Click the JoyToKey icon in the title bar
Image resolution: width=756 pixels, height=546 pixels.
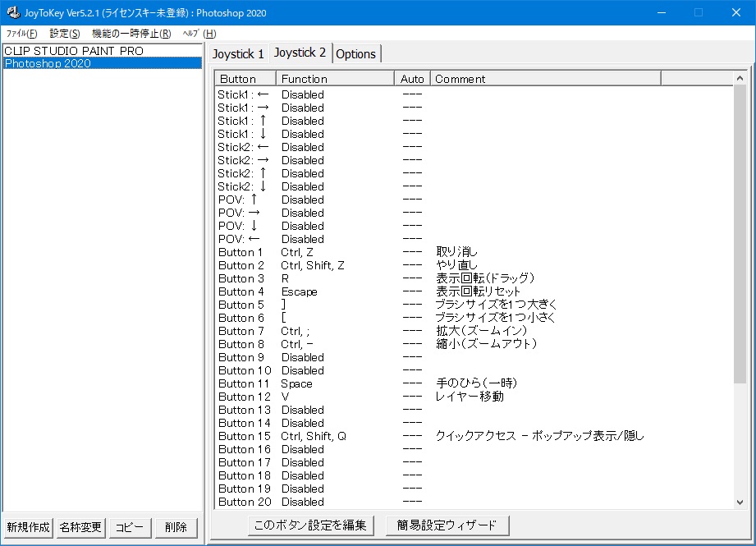tap(11, 11)
